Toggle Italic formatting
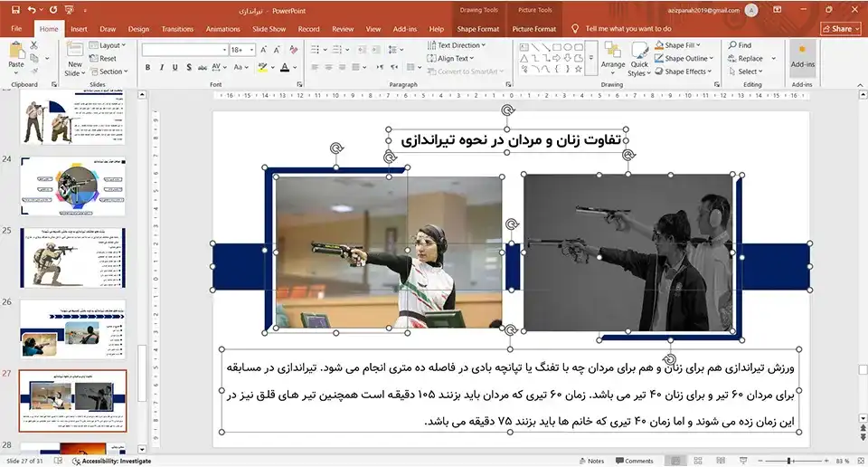The height and width of the screenshot is (467, 868). point(162,67)
